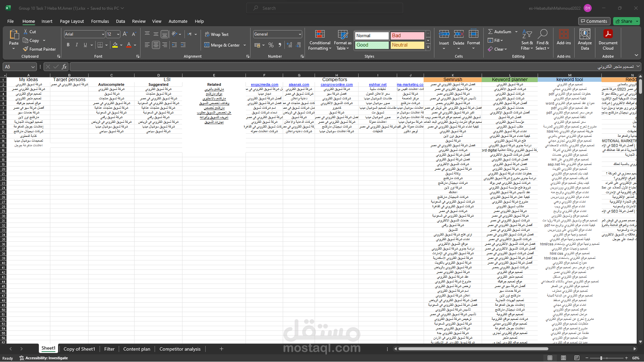The image size is (644, 362).
Task: Apply Percent Style number format
Action: pyautogui.click(x=271, y=45)
